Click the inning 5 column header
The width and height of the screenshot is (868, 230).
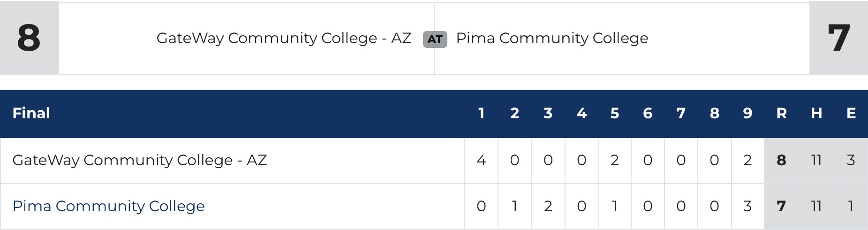(614, 113)
